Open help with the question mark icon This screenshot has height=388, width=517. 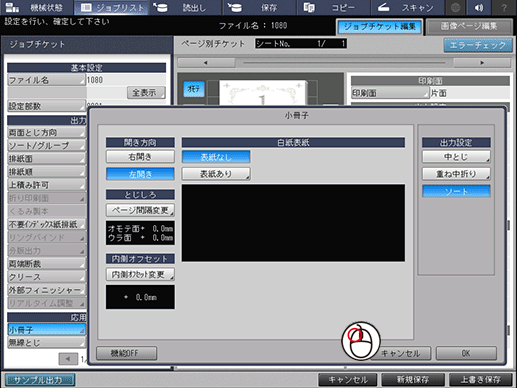(x=504, y=7)
